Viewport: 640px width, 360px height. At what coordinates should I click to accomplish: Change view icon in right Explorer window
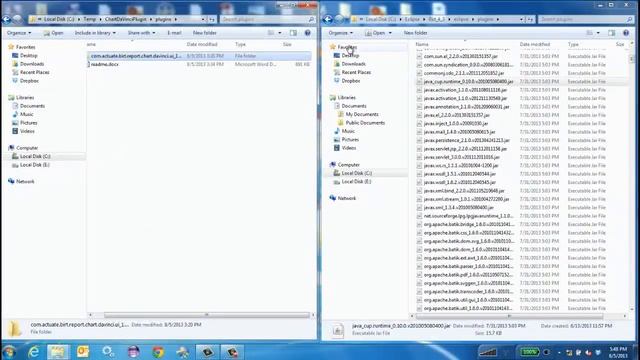pyautogui.click(x=589, y=33)
